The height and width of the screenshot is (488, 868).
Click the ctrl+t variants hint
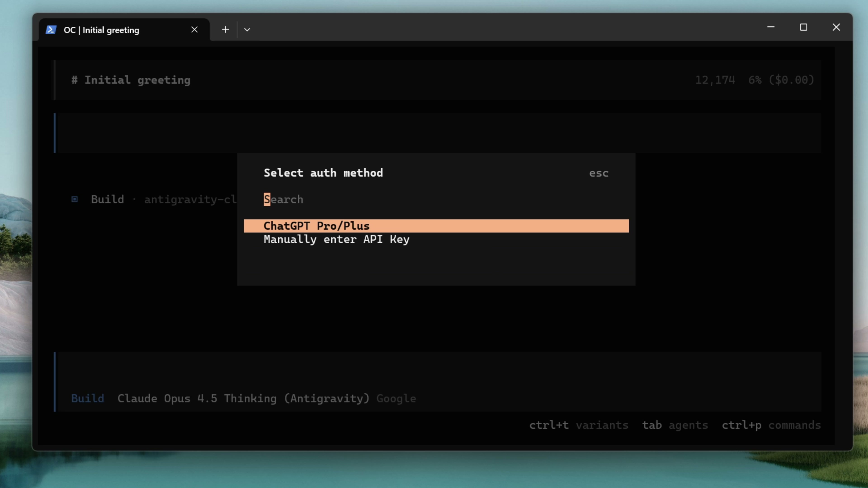click(579, 425)
